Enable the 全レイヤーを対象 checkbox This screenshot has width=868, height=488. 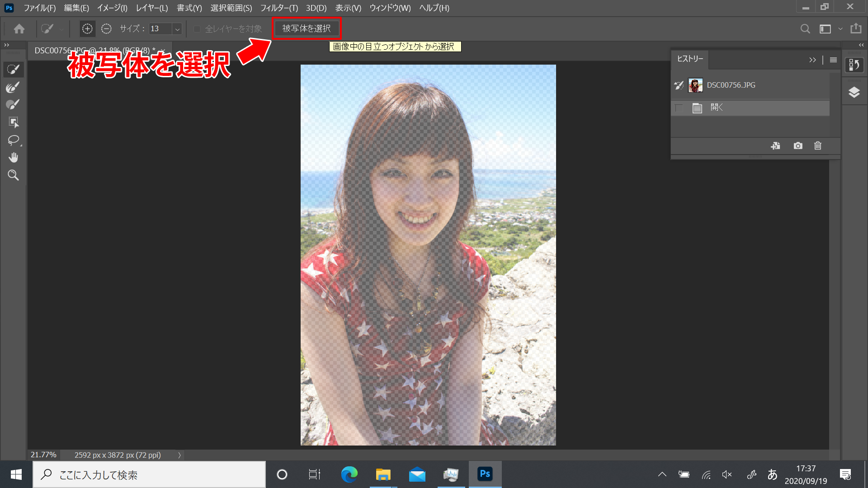(x=197, y=28)
